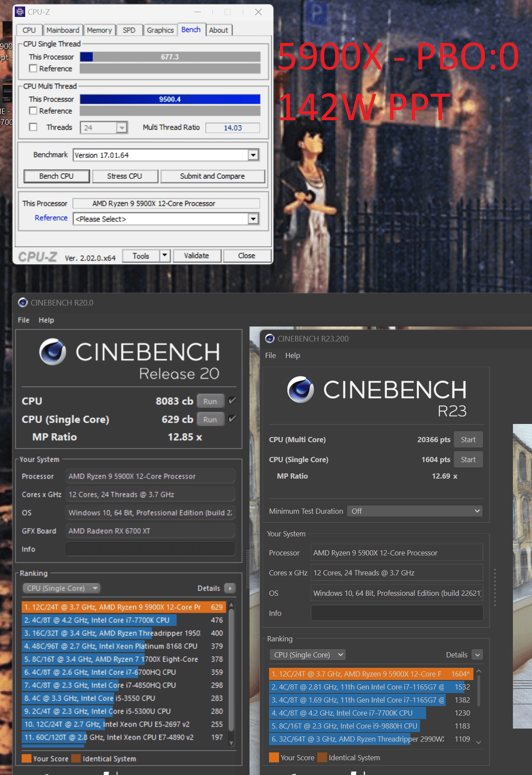Select R20 ranking row Intel Core i7-6700HQ CPU
This screenshot has height=775, width=532.
(124, 672)
